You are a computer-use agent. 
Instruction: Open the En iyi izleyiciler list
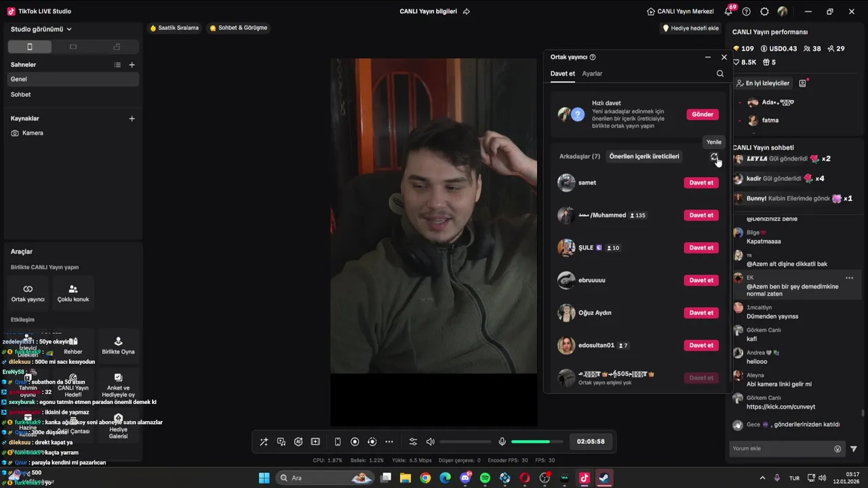coord(763,83)
